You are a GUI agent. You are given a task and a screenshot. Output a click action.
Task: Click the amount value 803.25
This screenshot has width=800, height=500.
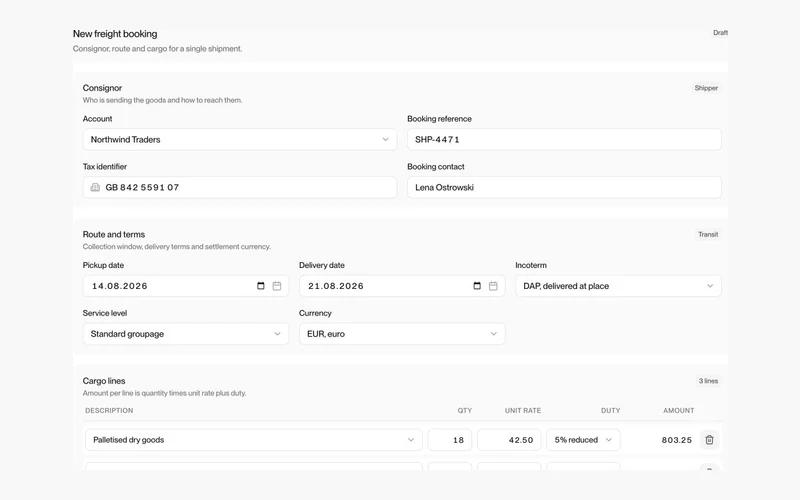point(677,440)
